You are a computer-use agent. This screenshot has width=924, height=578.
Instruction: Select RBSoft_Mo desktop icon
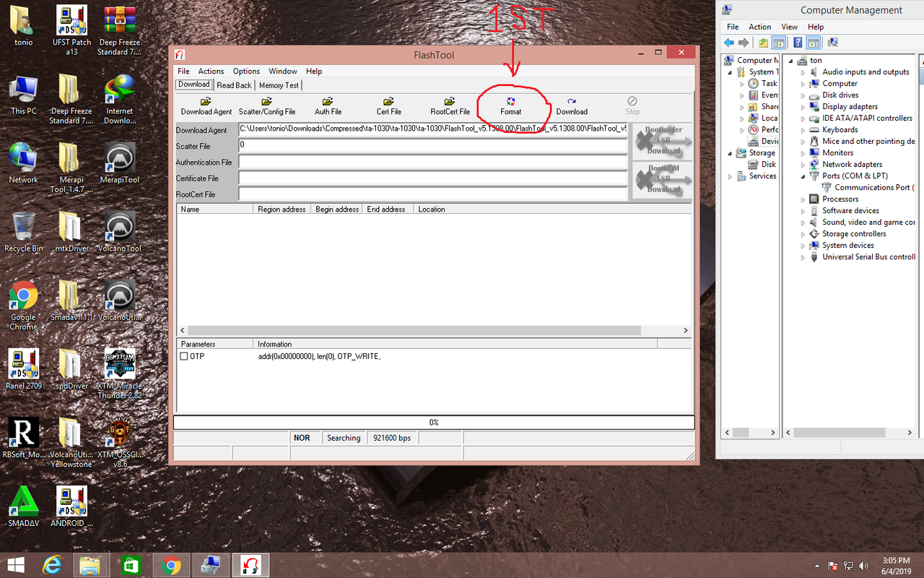tap(23, 438)
